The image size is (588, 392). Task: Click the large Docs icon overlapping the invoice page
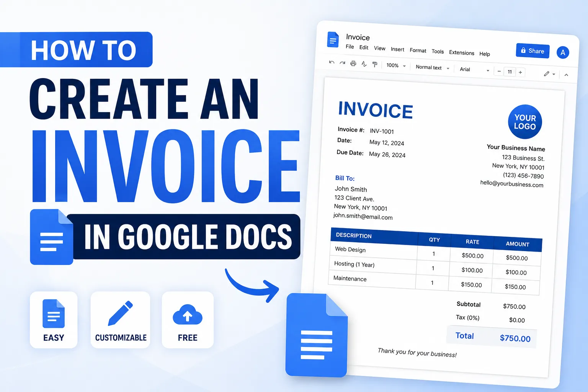[317, 335]
